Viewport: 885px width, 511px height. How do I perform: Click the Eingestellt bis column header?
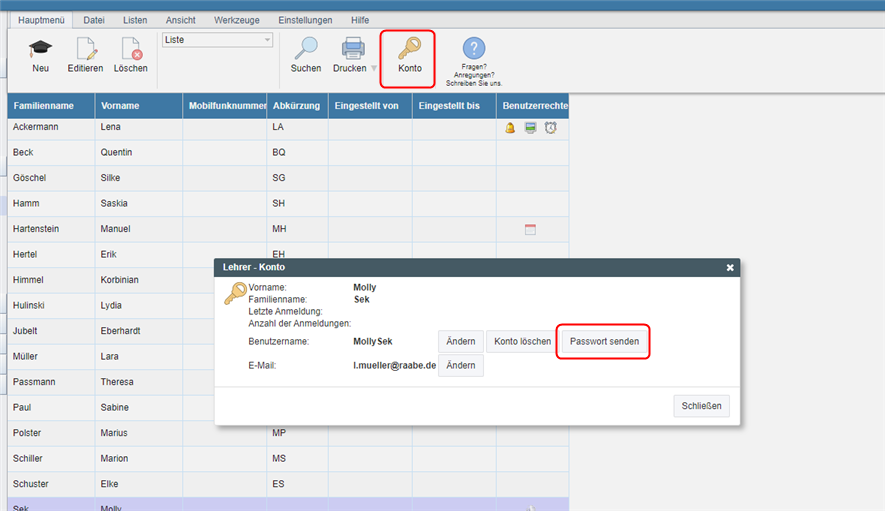coord(454,106)
